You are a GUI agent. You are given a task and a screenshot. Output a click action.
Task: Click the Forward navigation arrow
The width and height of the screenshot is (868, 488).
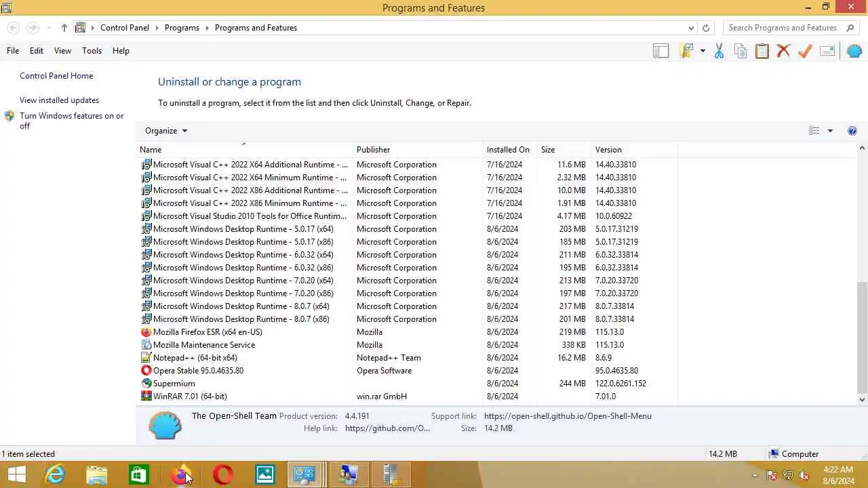[x=33, y=28]
